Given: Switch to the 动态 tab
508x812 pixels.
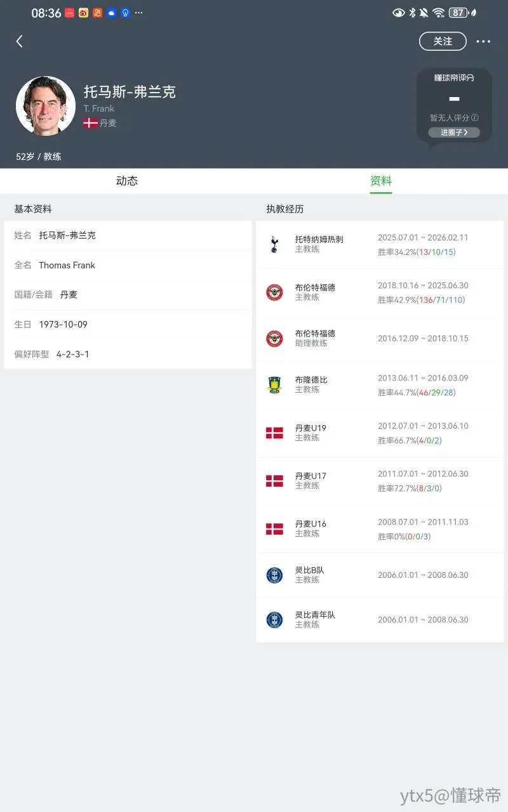Looking at the screenshot, I should pyautogui.click(x=127, y=181).
